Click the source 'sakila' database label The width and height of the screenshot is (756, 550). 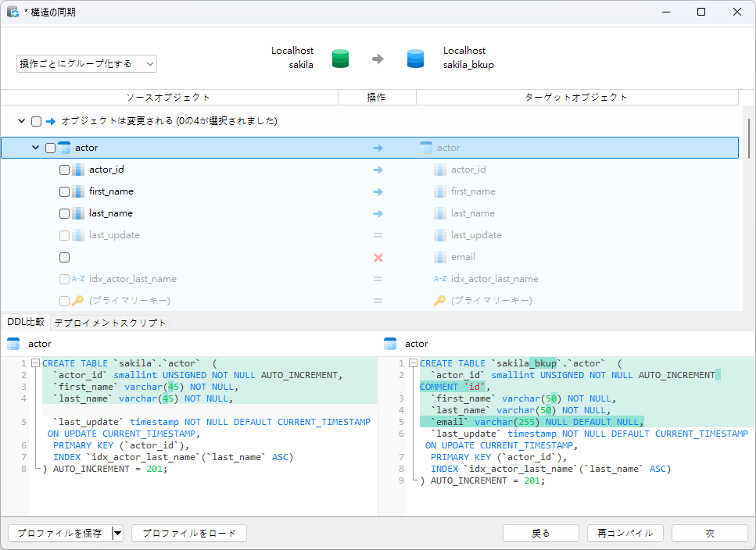(301, 65)
